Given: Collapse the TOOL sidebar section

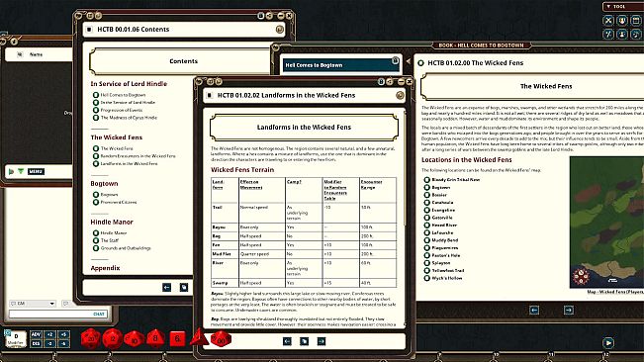Looking at the screenshot, I should pos(608,6).
